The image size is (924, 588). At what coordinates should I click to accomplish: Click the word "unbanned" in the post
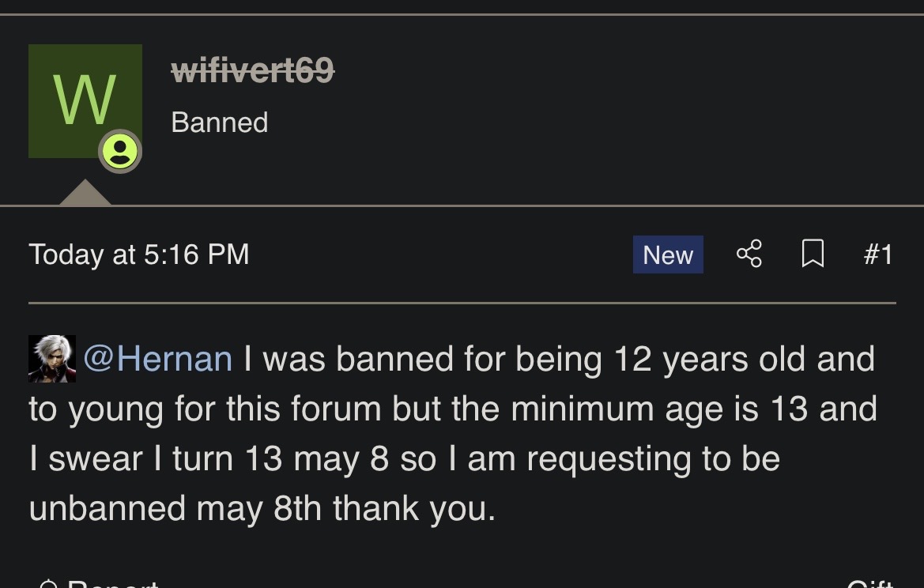[107, 508]
